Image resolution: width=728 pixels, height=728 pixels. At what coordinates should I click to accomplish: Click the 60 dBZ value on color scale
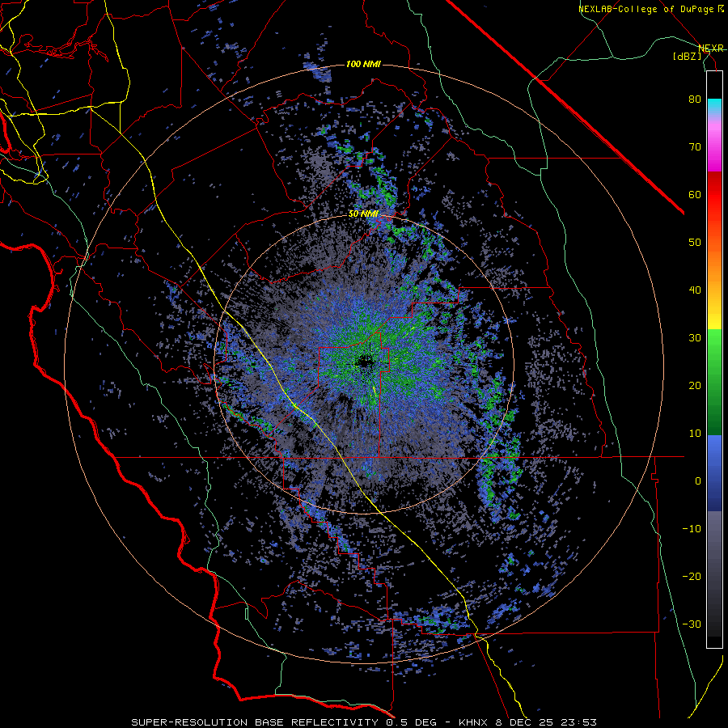click(x=695, y=194)
